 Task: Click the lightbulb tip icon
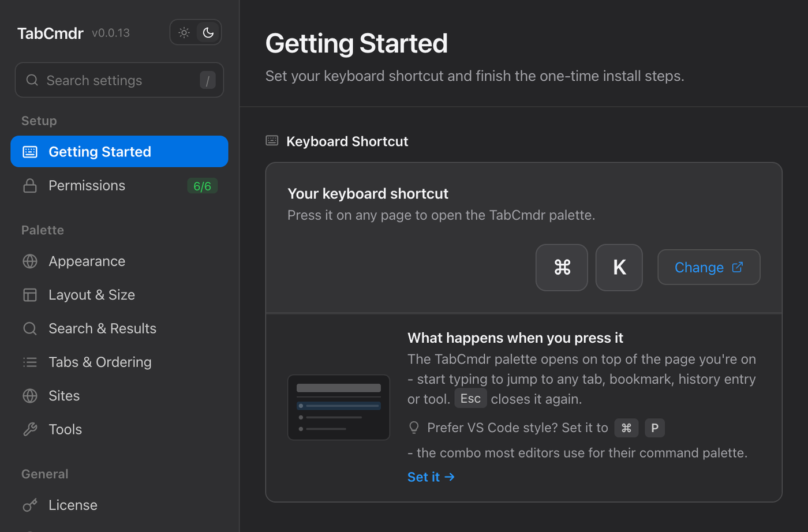[x=414, y=428]
